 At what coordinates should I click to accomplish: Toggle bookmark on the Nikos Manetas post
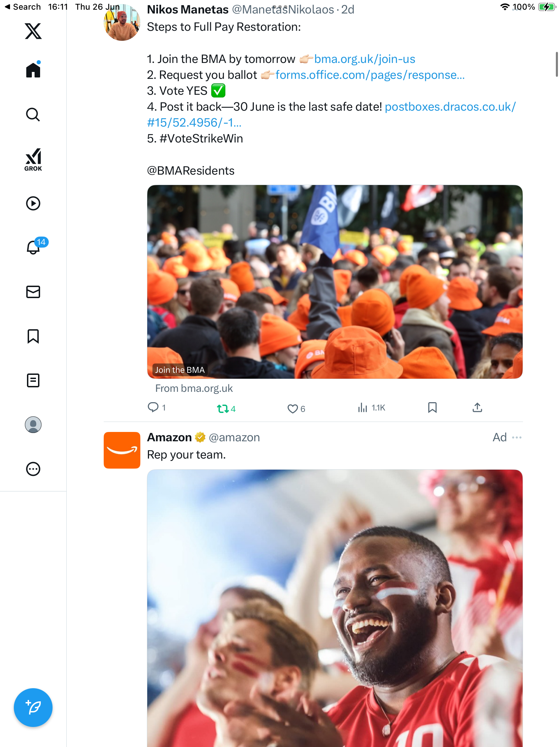[x=432, y=408]
